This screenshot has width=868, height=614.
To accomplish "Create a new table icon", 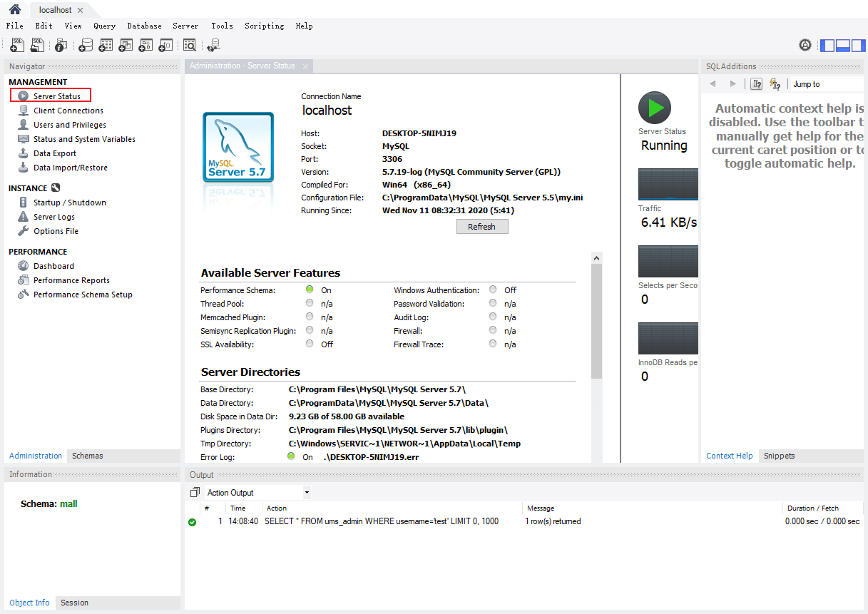I will coord(106,46).
